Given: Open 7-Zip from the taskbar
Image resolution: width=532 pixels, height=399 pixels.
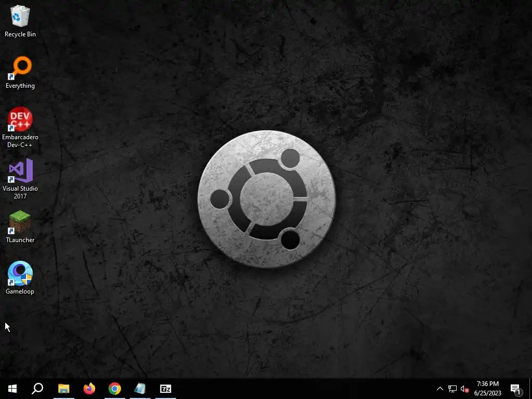Looking at the screenshot, I should tap(166, 389).
